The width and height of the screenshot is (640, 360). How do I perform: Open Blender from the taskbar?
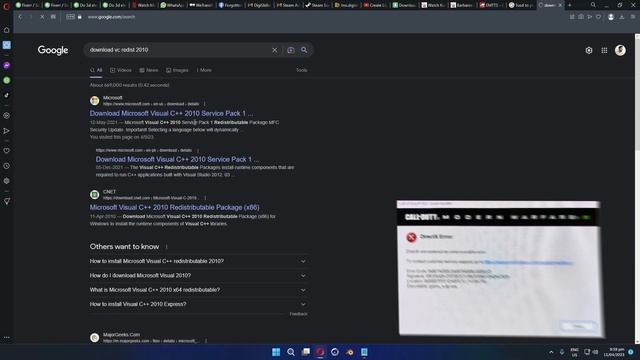[x=349, y=352]
